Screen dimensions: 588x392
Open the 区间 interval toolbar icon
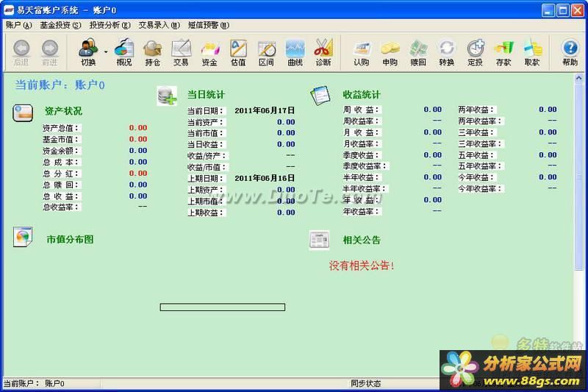(267, 52)
